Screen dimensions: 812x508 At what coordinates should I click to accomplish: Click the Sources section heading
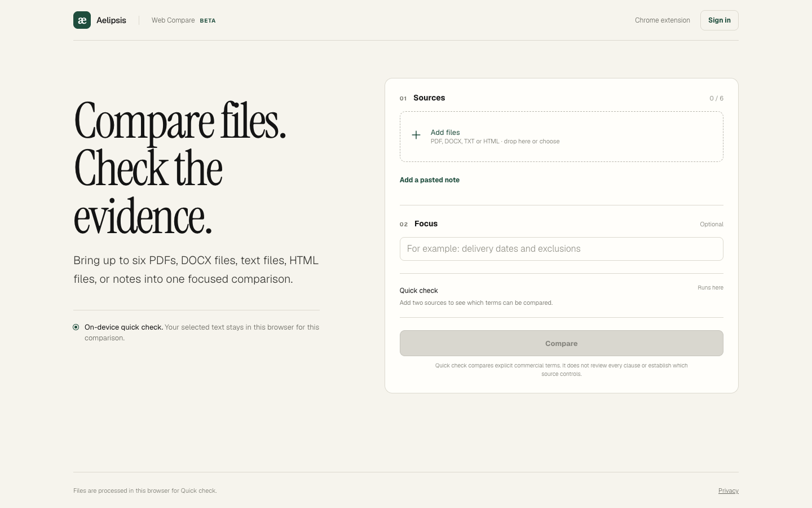click(x=429, y=98)
